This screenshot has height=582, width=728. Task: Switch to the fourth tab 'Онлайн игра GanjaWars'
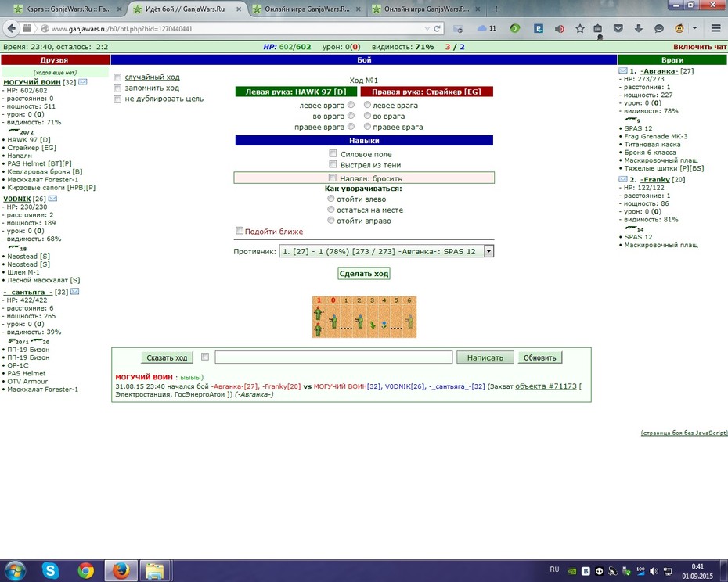(425, 9)
